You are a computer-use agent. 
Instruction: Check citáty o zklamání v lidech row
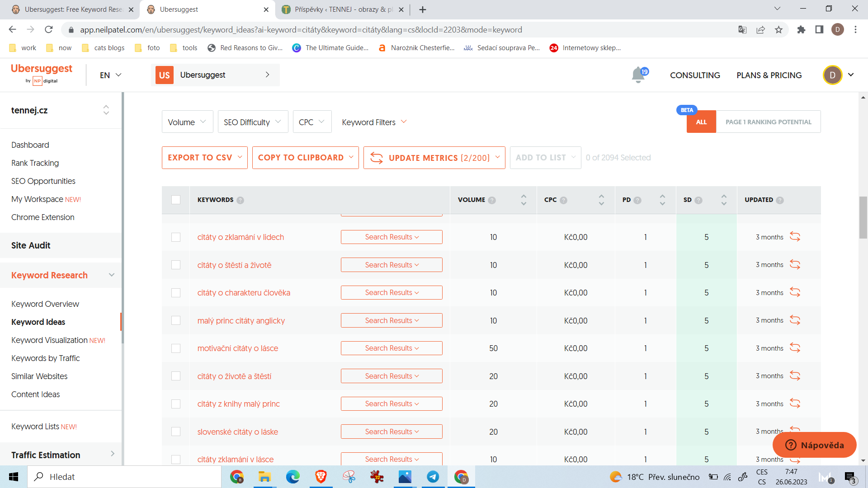click(176, 237)
